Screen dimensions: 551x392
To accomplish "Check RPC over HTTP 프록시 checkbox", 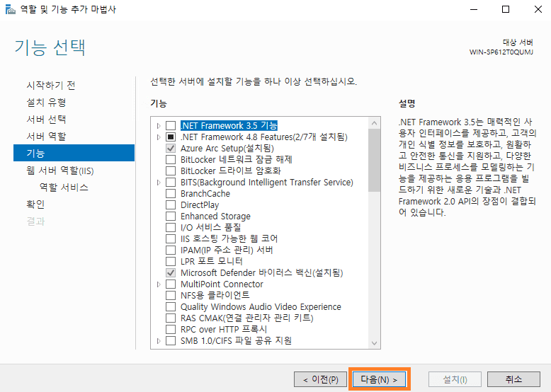I will coord(171,329).
